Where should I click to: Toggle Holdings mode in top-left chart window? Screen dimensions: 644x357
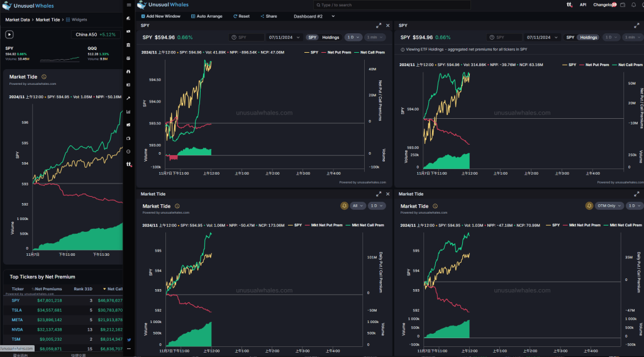(x=331, y=38)
